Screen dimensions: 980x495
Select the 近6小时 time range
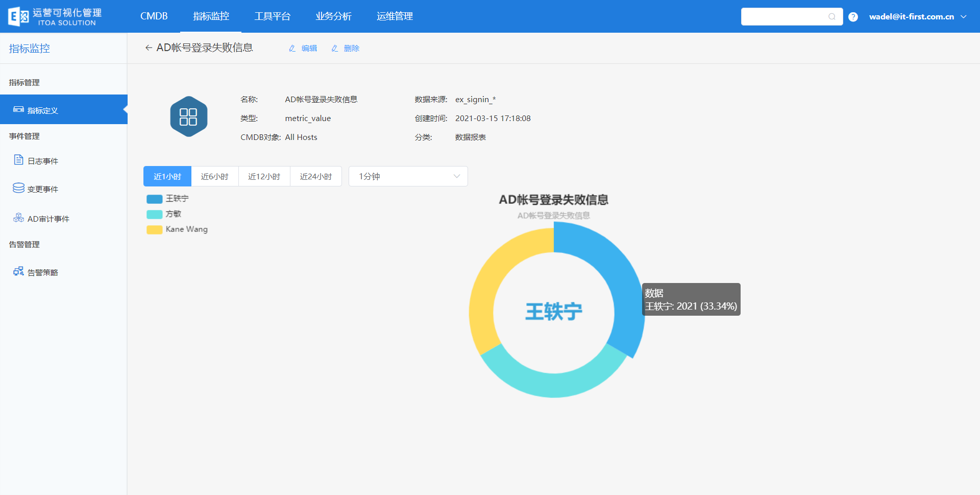[x=215, y=176]
